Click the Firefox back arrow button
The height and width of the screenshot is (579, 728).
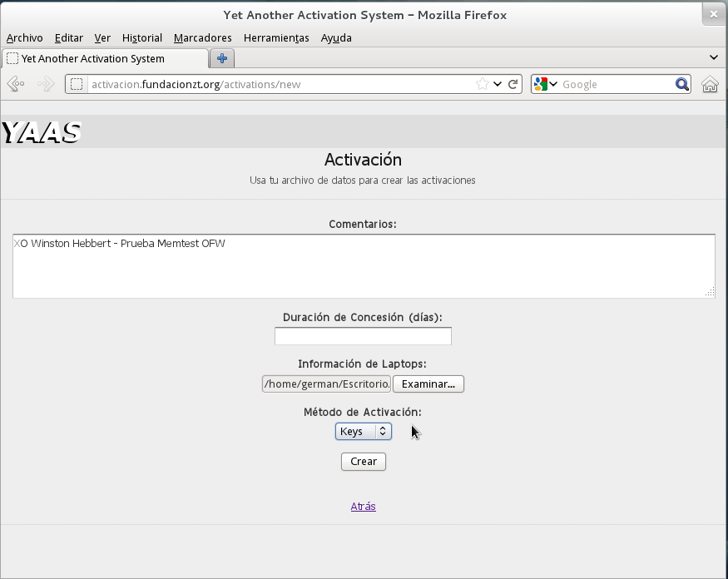[x=15, y=84]
